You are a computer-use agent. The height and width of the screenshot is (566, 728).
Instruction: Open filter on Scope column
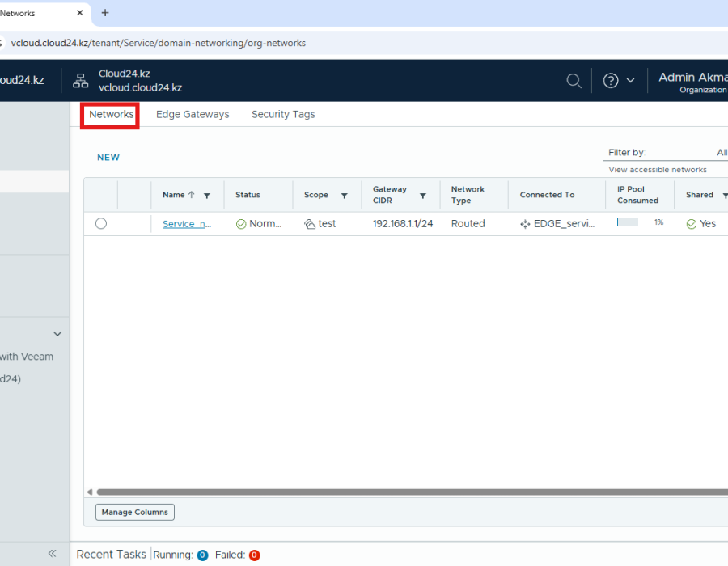345,196
